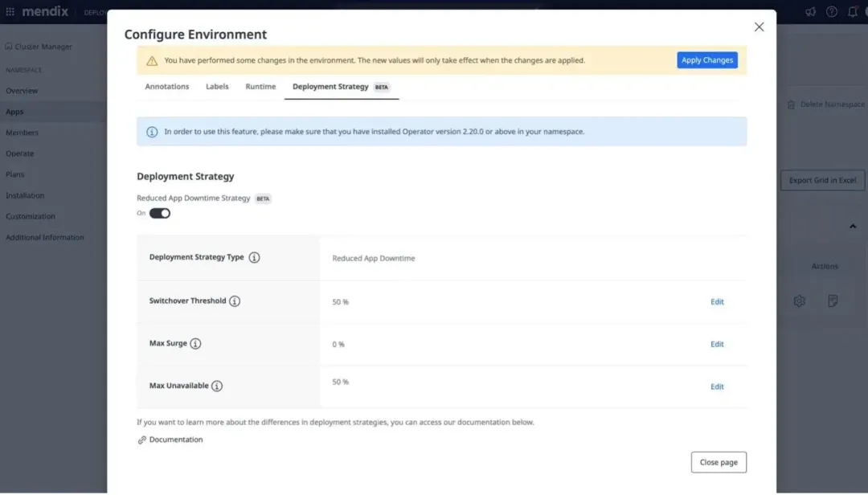Click Export Grid in Excel button
The height and width of the screenshot is (495, 868).
pyautogui.click(x=823, y=181)
